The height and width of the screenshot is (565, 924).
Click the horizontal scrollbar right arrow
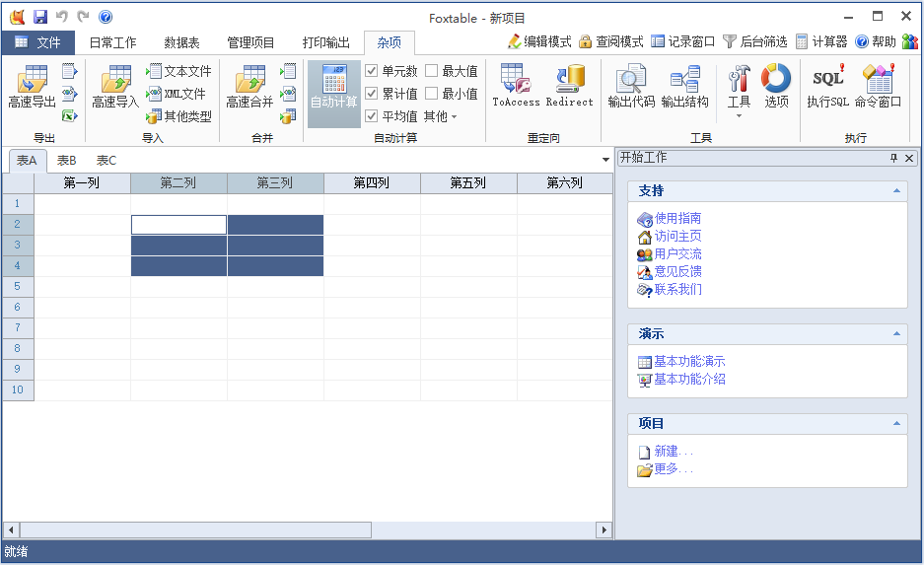pyautogui.click(x=604, y=530)
